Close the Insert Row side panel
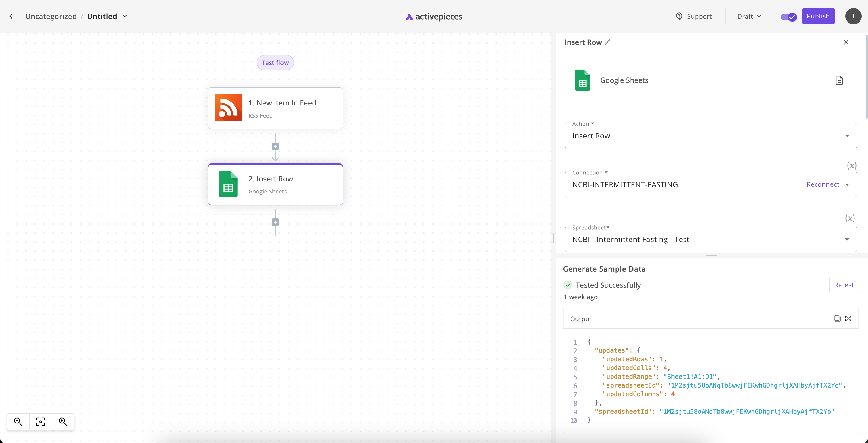Screen dimensions: 868x443 pyautogui.click(x=846, y=42)
